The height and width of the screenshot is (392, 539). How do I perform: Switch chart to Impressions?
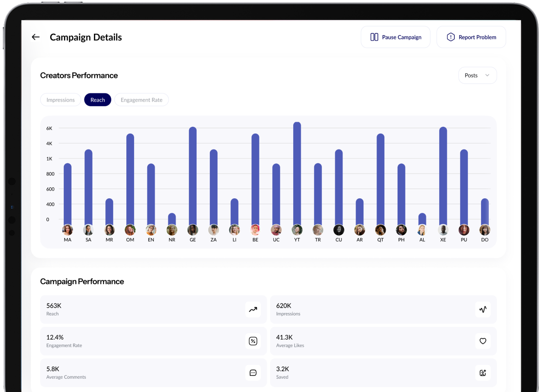click(61, 100)
